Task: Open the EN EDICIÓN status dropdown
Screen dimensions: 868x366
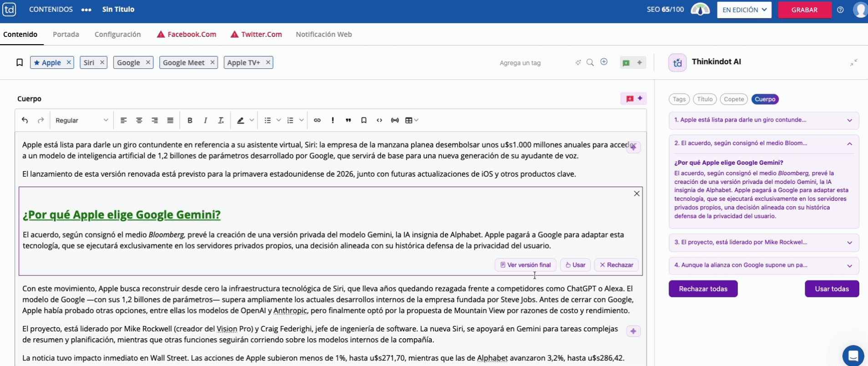Action: (744, 10)
